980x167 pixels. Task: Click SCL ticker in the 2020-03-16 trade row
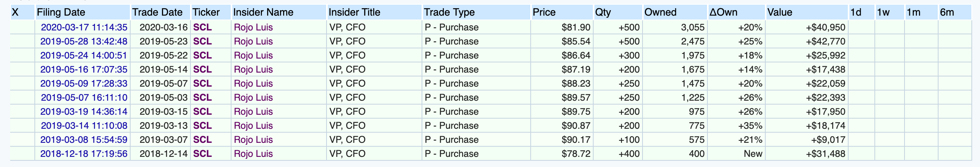[203, 27]
